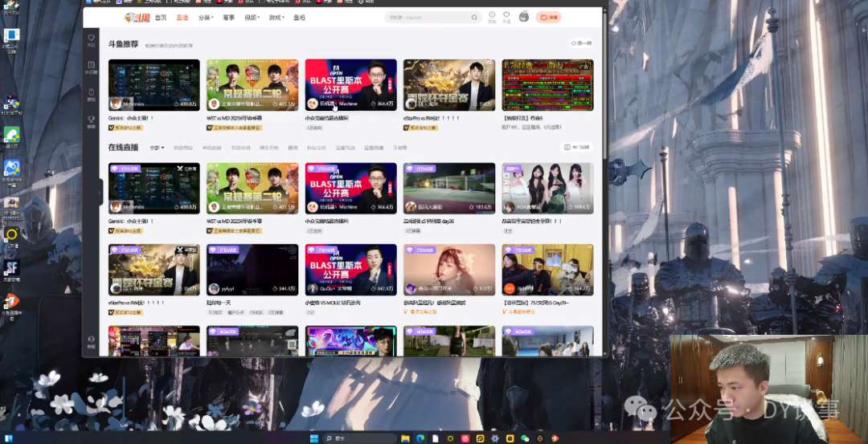This screenshot has height=444, width=868.
Task: Open the 赛事 navigation item
Action: (228, 18)
